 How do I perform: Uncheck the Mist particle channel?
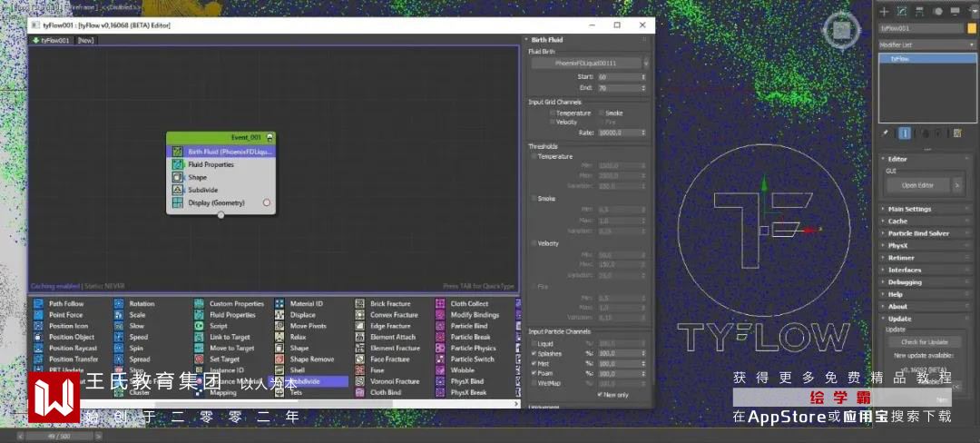click(534, 364)
